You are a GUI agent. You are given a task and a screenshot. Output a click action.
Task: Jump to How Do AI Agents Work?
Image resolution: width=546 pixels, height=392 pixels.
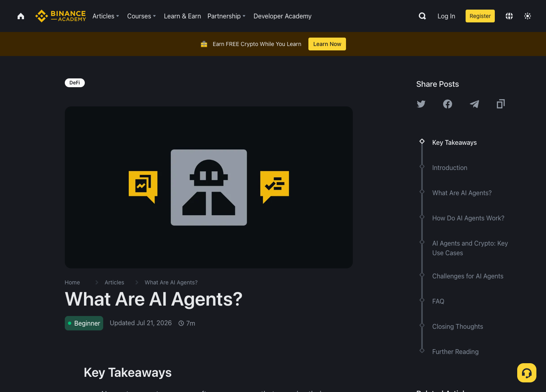[468, 218]
